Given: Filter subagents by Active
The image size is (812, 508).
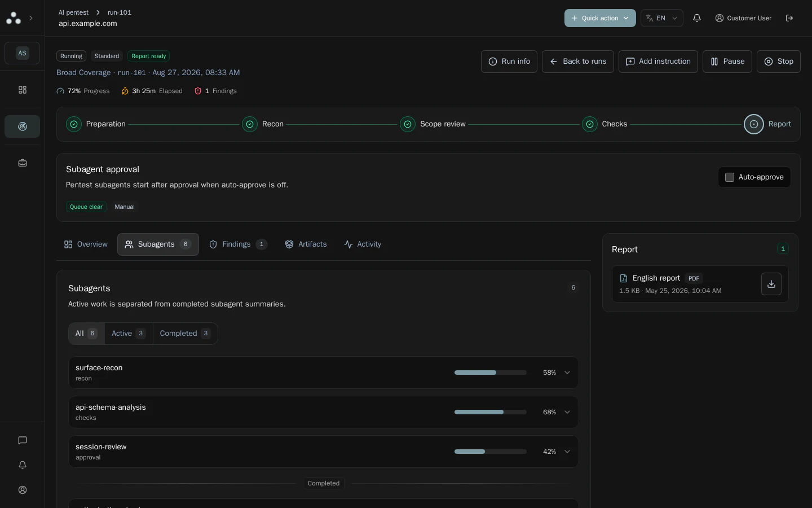Looking at the screenshot, I should coord(129,334).
